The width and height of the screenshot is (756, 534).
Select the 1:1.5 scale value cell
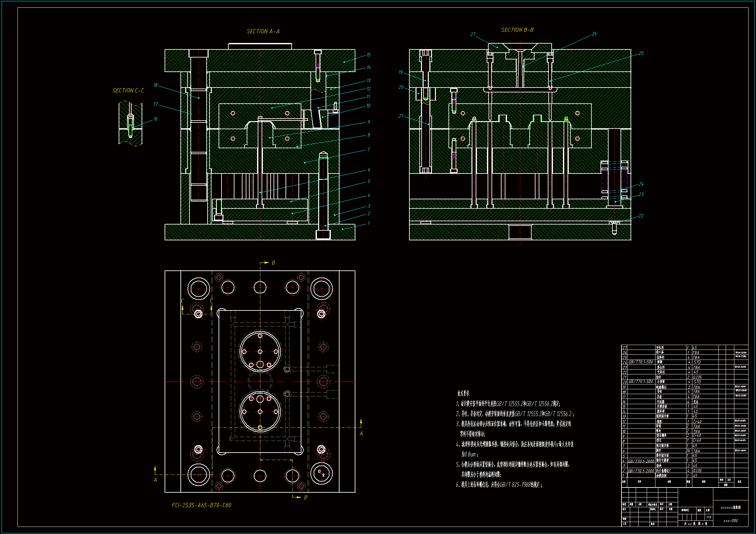(x=708, y=517)
